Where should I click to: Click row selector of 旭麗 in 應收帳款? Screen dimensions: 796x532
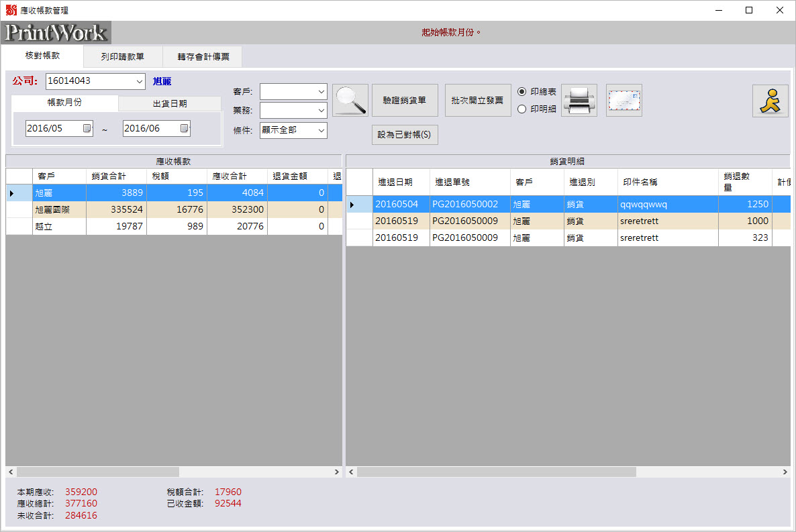pyautogui.click(x=19, y=193)
